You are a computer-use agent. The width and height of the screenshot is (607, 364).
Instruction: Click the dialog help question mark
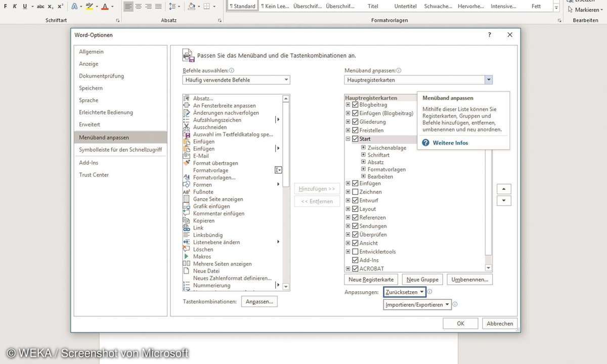[x=489, y=35]
